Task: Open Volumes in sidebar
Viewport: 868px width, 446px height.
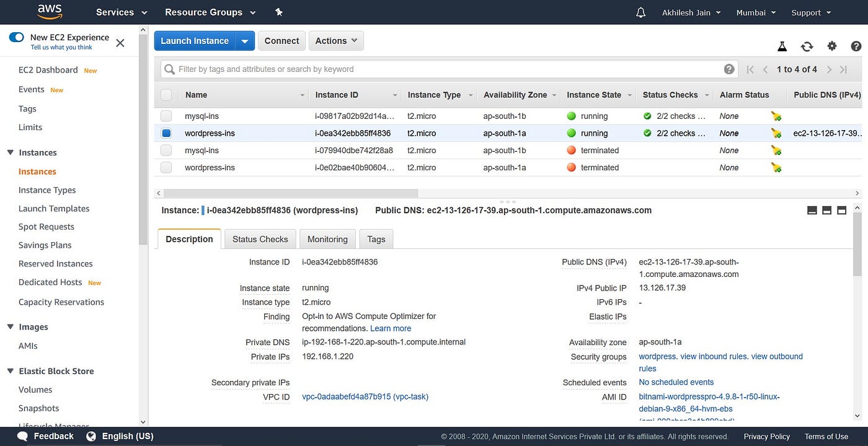Action: tap(35, 390)
